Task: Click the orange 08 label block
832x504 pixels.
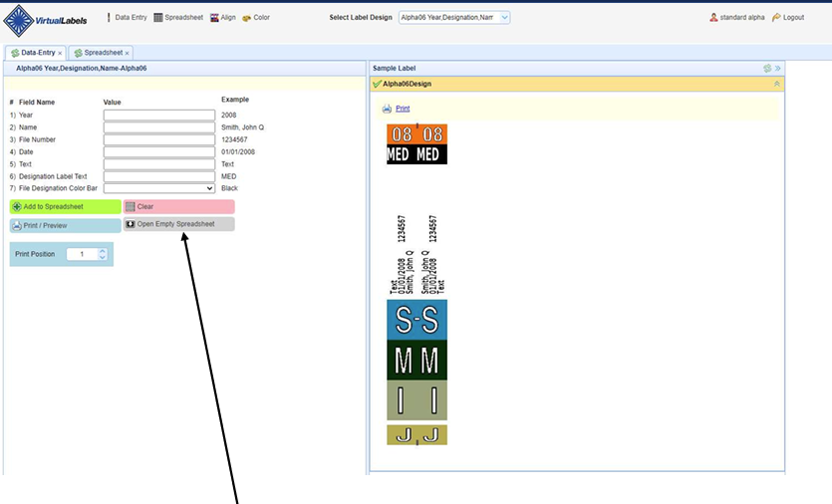Action: [417, 134]
